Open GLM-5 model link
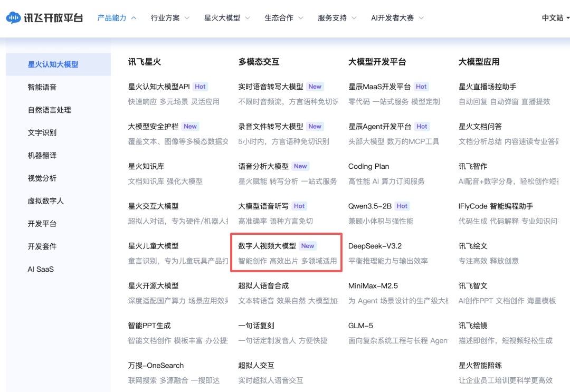 [x=360, y=326]
